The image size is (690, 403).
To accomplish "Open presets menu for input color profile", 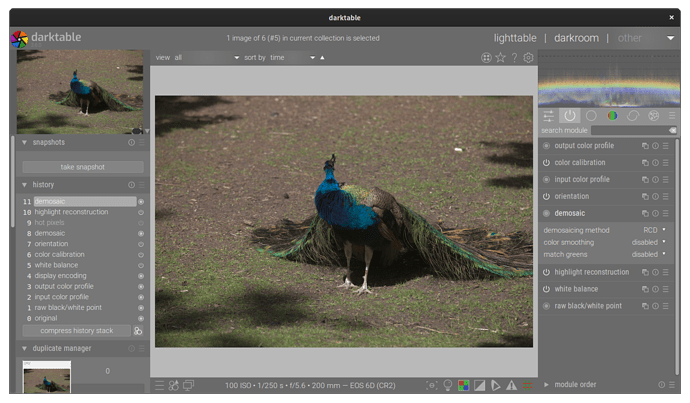I will pos(665,180).
